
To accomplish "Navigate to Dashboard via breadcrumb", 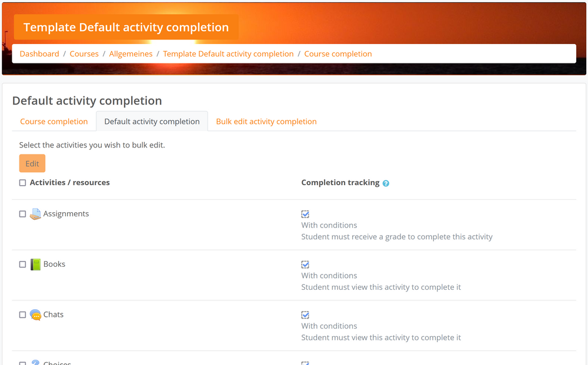I will [39, 53].
